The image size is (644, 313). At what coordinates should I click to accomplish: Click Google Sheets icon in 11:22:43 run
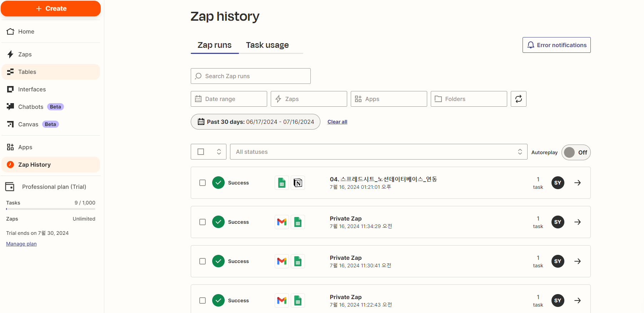[298, 301]
